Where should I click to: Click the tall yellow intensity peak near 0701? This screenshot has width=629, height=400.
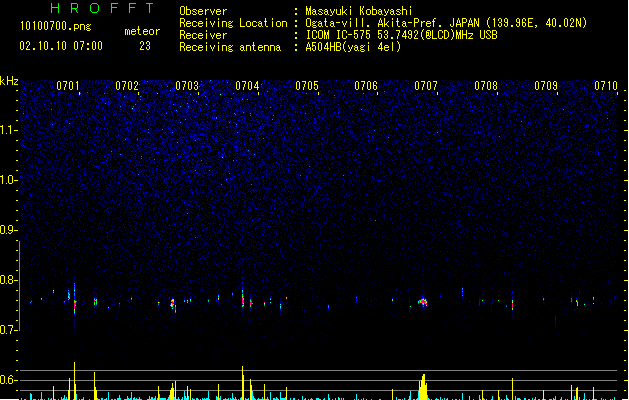[74, 381]
